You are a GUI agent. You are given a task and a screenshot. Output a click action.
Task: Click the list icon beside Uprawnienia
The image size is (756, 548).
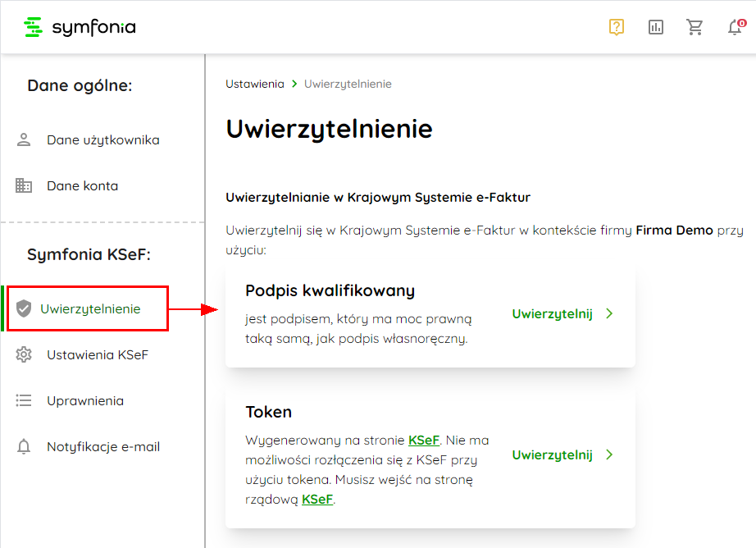click(x=24, y=400)
